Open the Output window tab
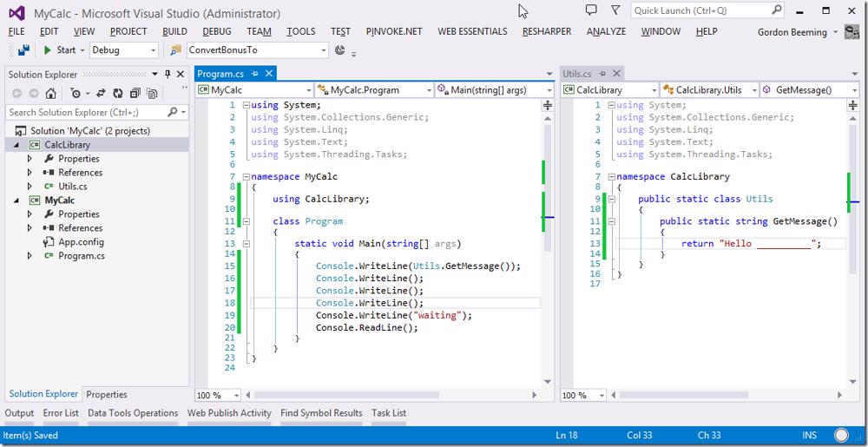 coord(19,412)
